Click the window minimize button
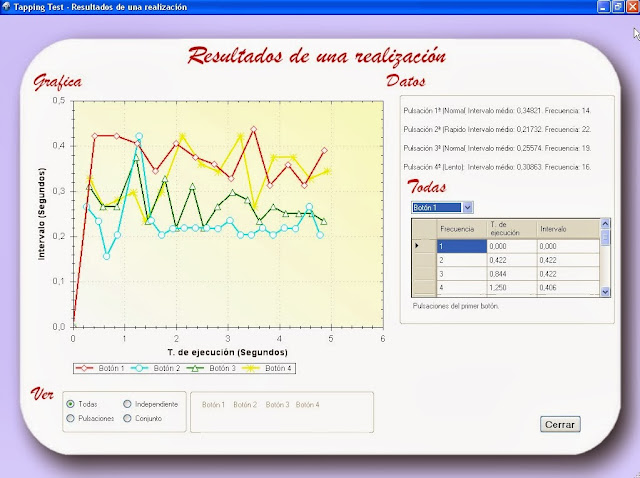640x478 pixels. 604,7
